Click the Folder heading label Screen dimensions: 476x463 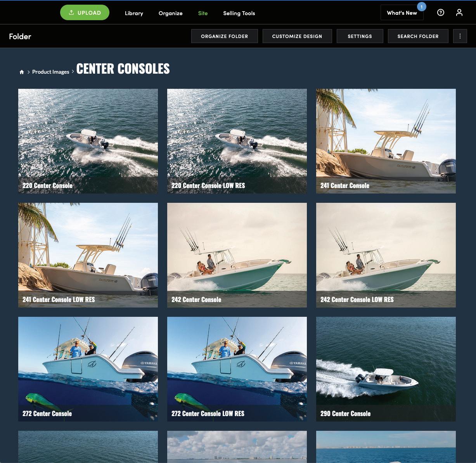tap(20, 36)
